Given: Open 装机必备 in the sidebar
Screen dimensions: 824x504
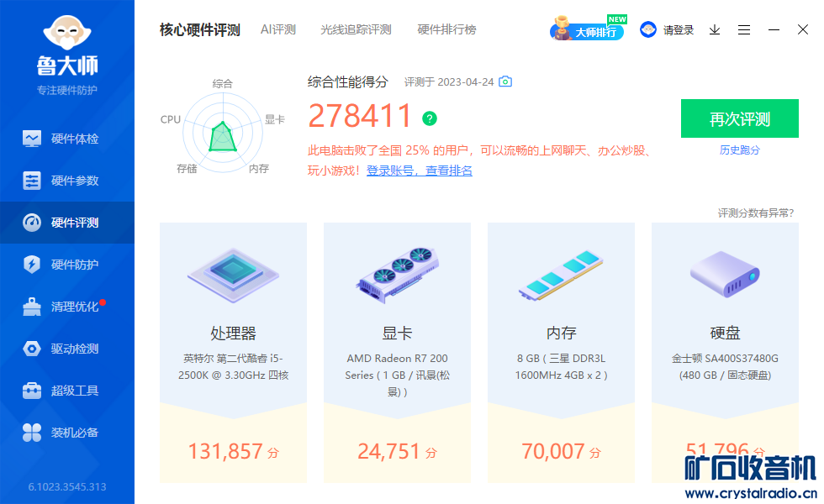Looking at the screenshot, I should tap(67, 433).
